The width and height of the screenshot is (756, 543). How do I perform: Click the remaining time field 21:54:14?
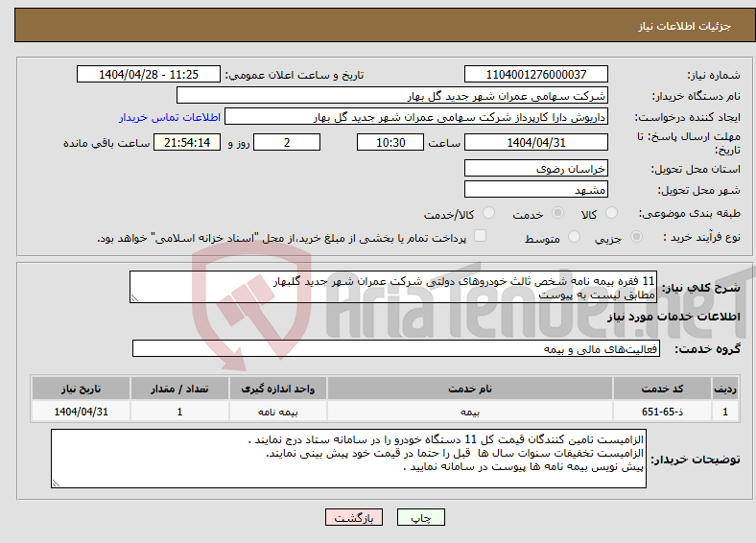tap(187, 142)
